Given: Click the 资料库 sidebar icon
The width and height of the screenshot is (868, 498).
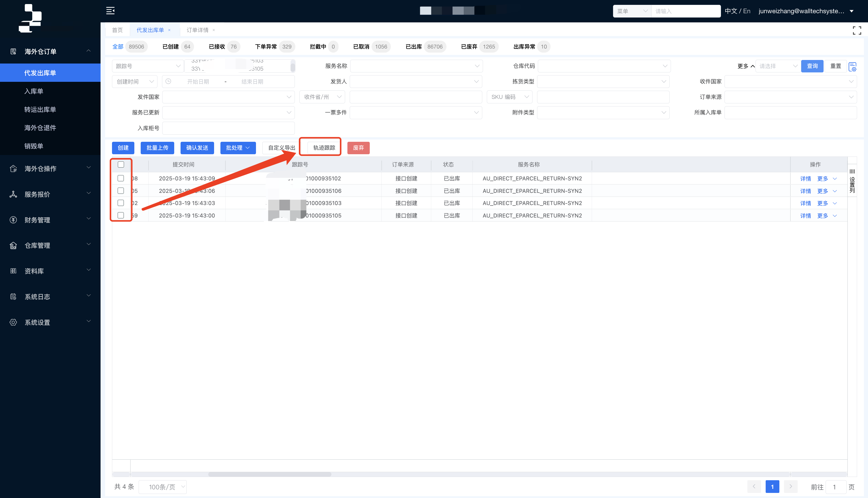Looking at the screenshot, I should [13, 271].
